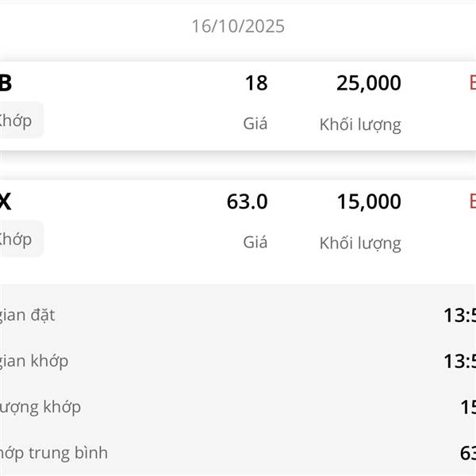Select the value in the "trung bình" row

coord(467,454)
